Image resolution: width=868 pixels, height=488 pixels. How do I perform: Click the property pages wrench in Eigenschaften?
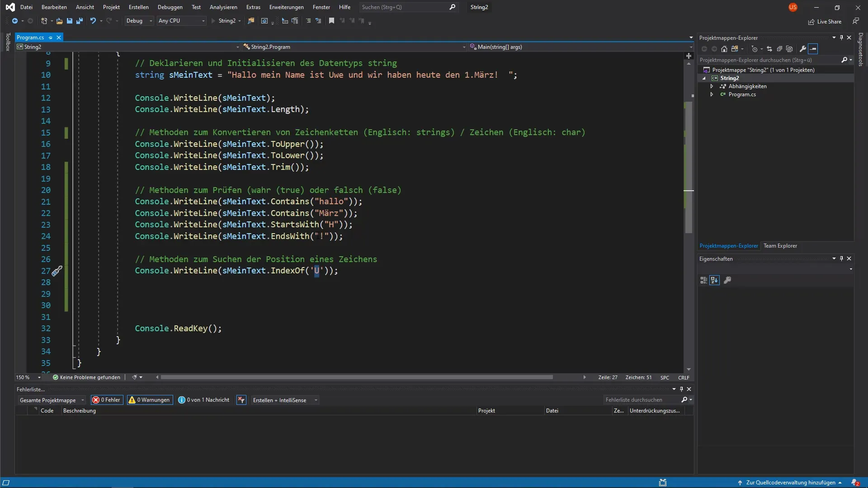tap(727, 280)
